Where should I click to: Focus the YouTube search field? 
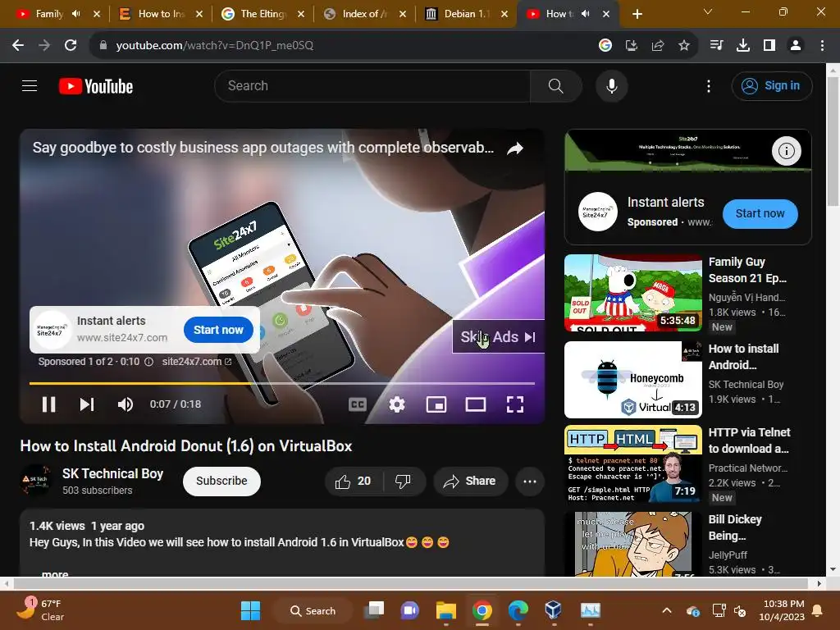pos(372,85)
